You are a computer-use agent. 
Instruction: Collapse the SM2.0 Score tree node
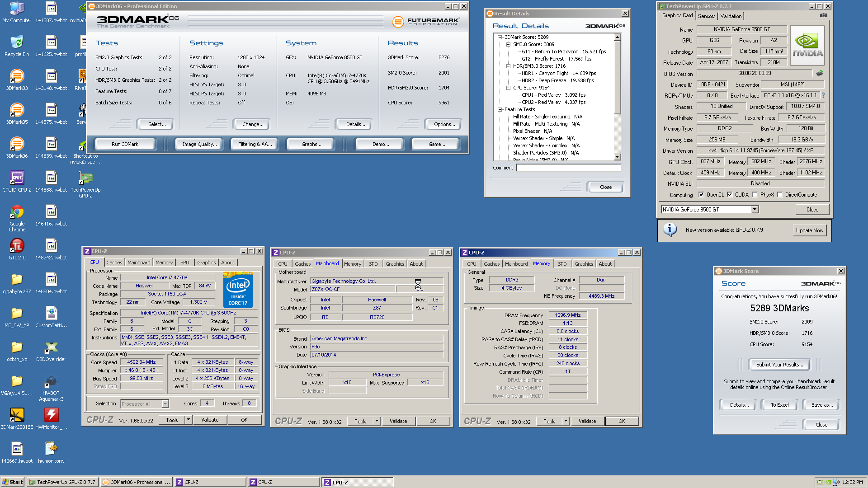508,44
